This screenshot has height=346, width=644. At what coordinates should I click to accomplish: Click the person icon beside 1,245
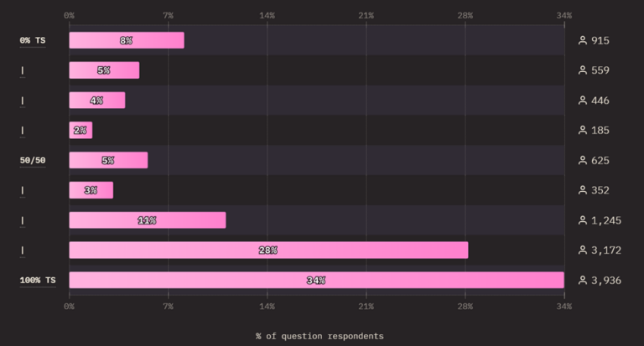tap(583, 220)
